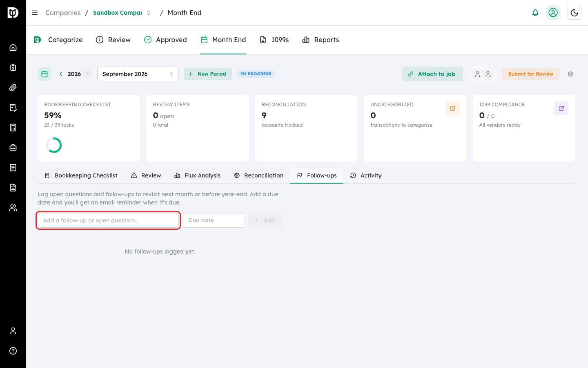This screenshot has width=588, height=368.
Task: Click the add assignee person-plus icon
Action: 477,74
